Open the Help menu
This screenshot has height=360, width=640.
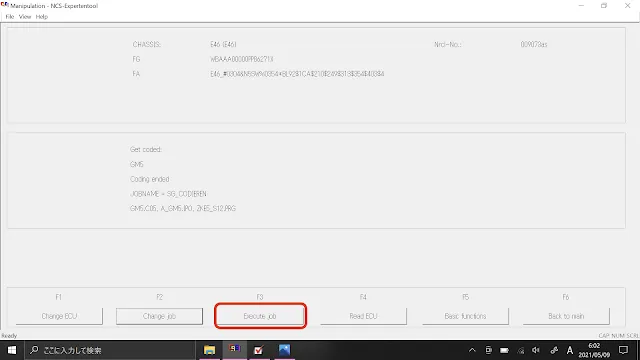click(x=42, y=17)
